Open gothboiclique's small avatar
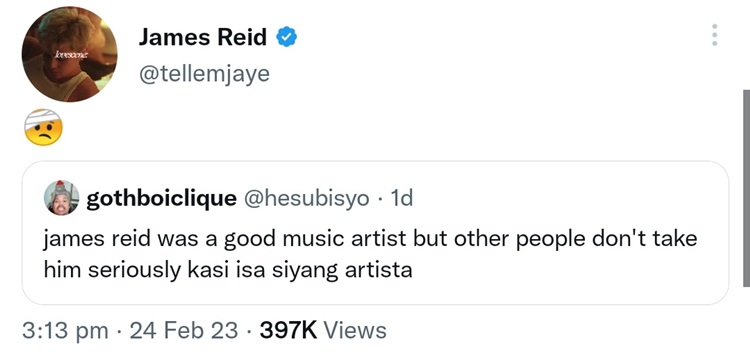 [62, 198]
